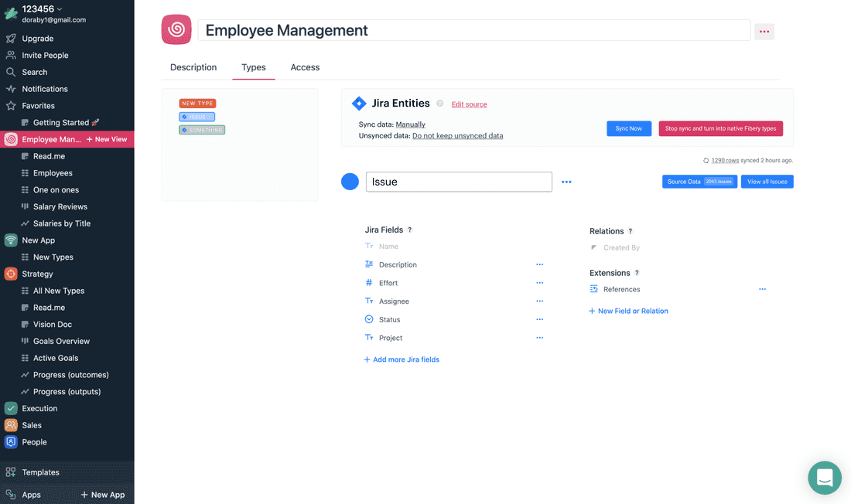Select the Sales workspace icon
This screenshot has height=504, width=851.
[x=11, y=424]
